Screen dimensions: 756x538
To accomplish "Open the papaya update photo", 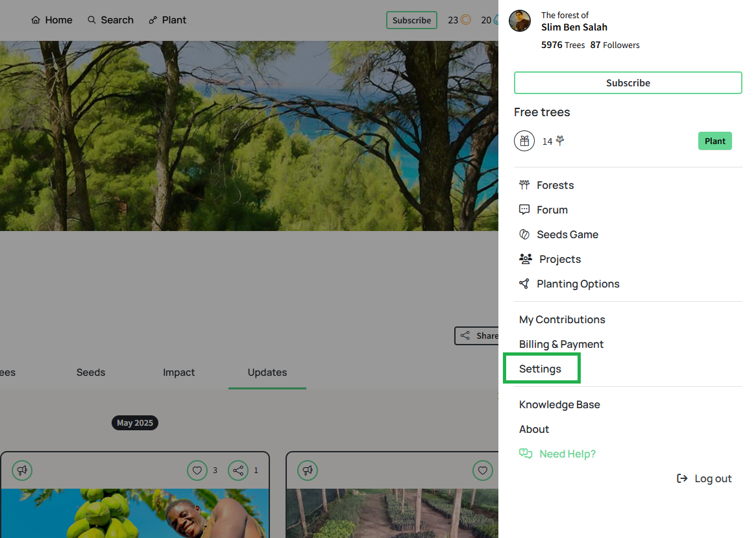I will pyautogui.click(x=135, y=513).
